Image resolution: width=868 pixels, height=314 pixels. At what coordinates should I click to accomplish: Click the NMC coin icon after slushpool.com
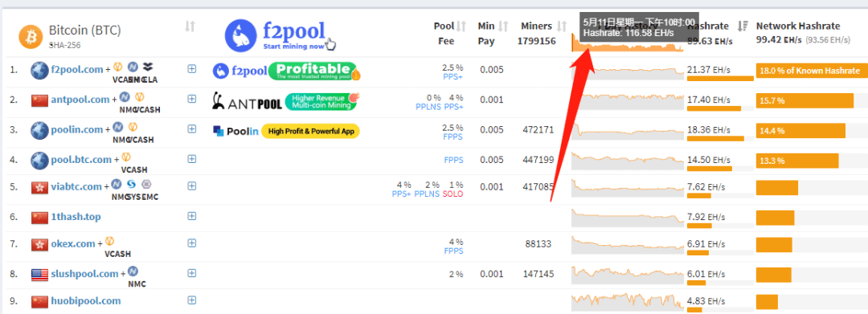133,271
